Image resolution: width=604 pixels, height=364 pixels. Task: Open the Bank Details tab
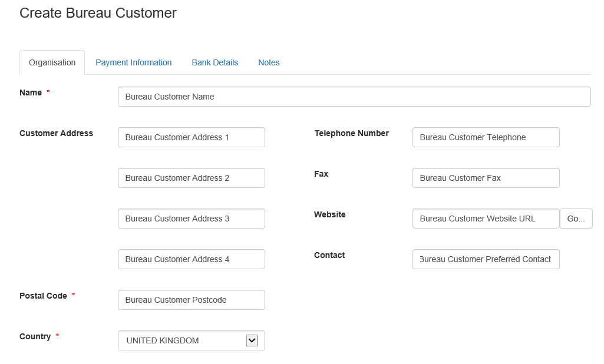[214, 62]
